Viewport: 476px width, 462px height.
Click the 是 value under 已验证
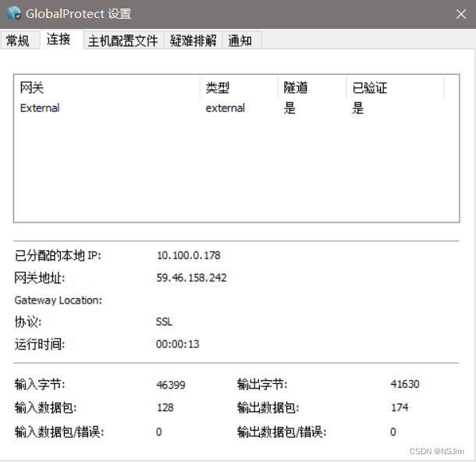(x=358, y=108)
